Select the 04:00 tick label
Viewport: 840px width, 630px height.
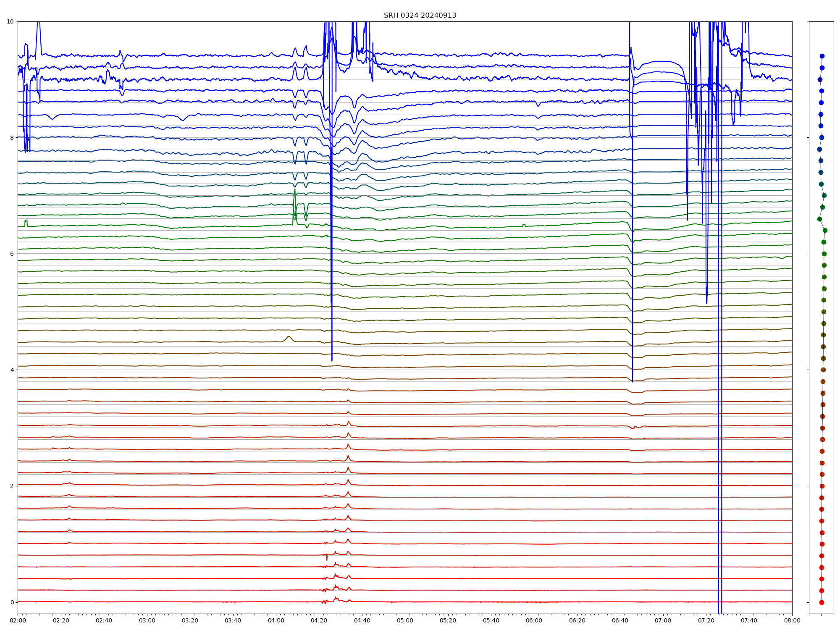pyautogui.click(x=276, y=620)
